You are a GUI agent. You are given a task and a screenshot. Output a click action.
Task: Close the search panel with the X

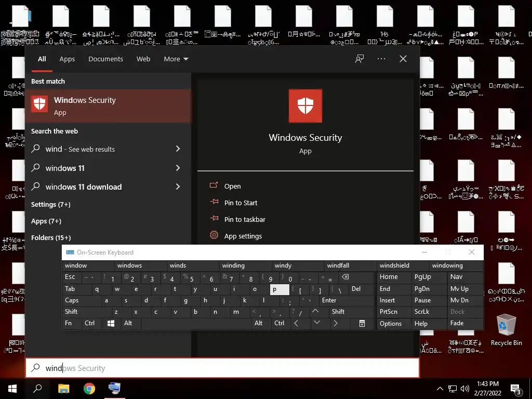point(403,59)
